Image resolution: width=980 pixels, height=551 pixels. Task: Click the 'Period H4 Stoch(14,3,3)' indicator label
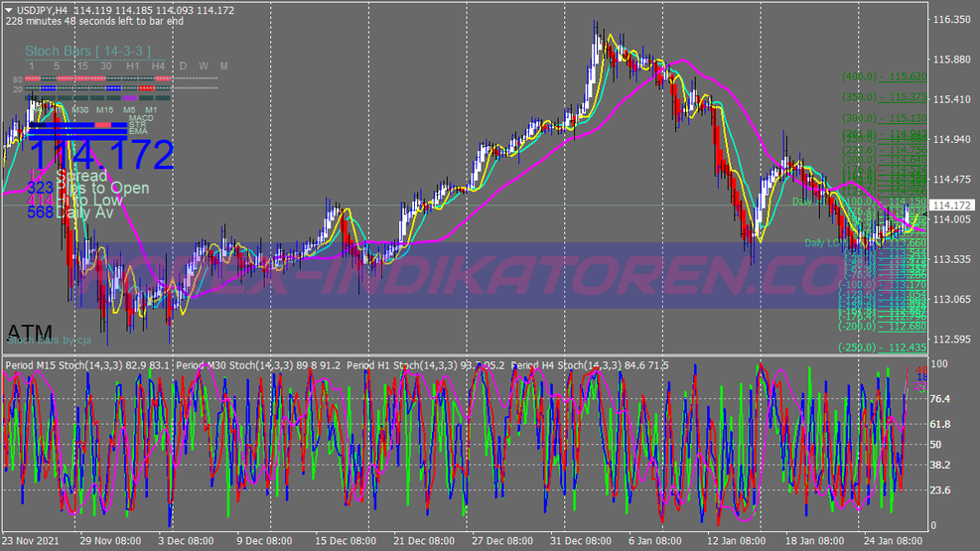(x=567, y=365)
